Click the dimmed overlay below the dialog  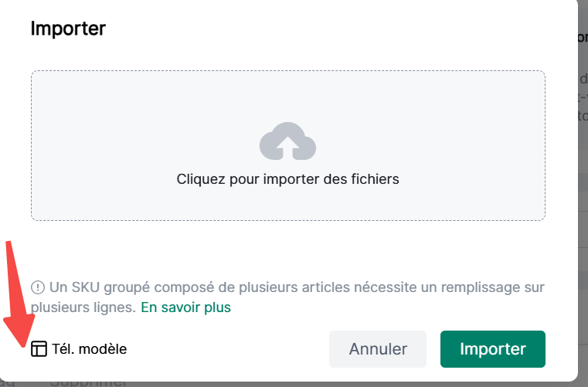pyautogui.click(x=309, y=382)
